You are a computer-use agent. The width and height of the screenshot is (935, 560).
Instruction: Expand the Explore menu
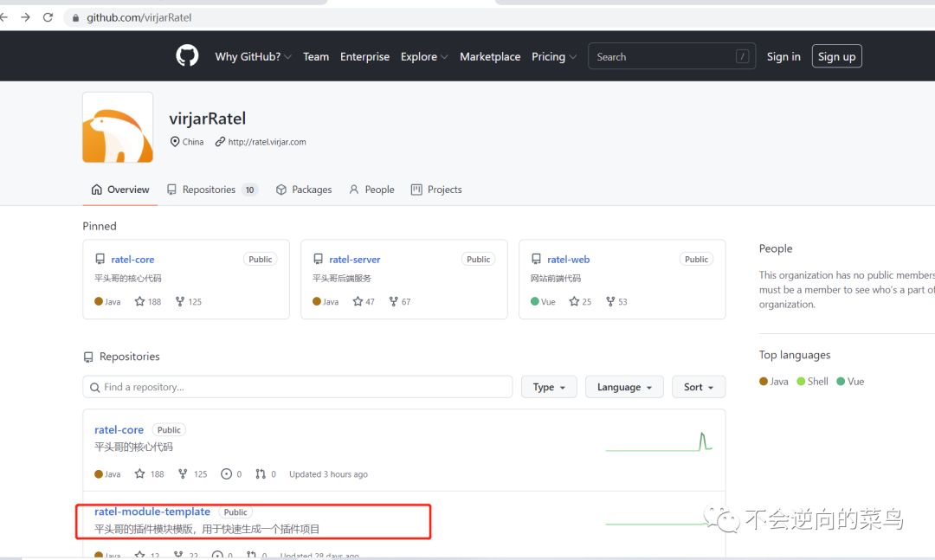coord(424,56)
